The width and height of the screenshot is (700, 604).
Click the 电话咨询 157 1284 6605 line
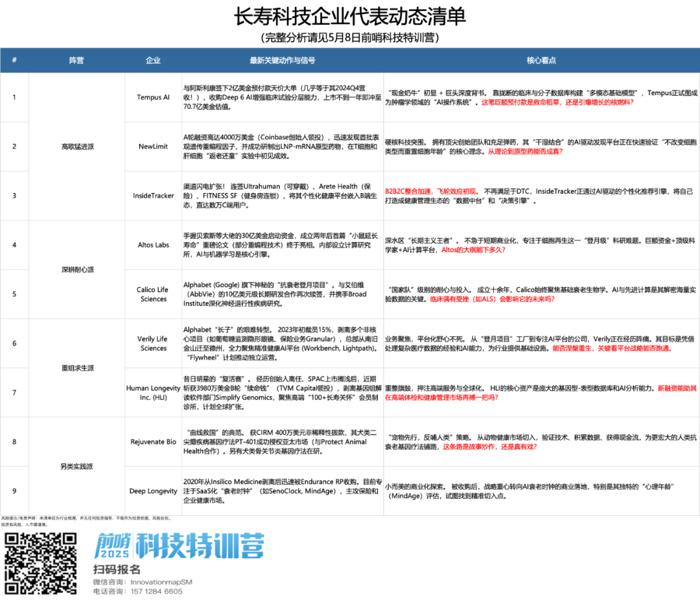[x=137, y=592]
